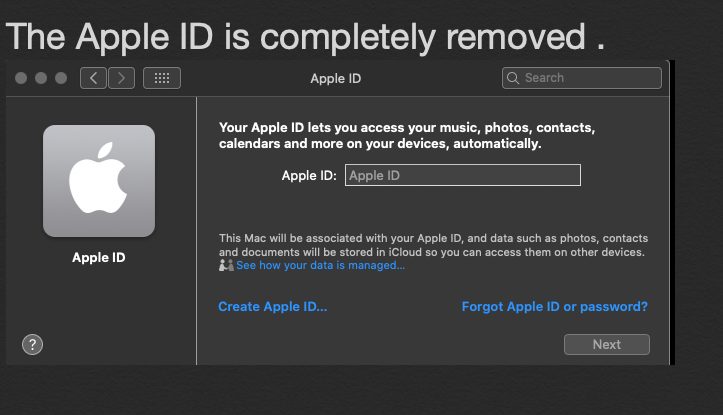Go forward with the right chevron
The image size is (723, 415).
click(x=121, y=78)
